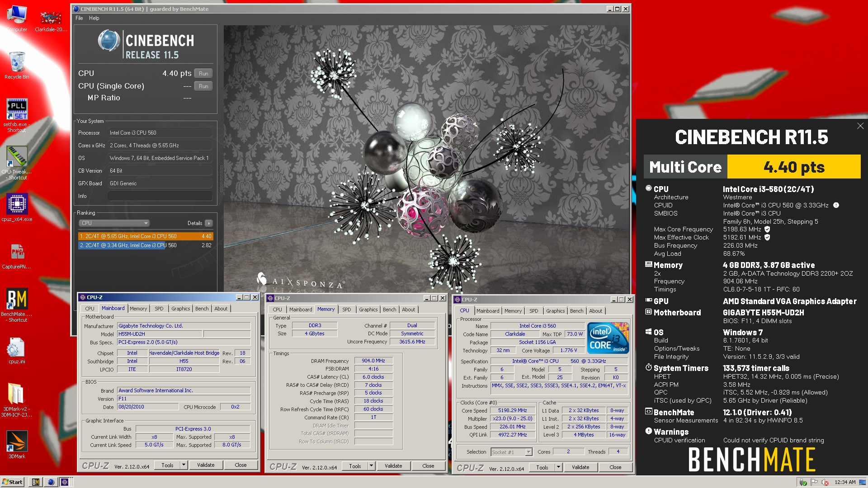This screenshot has height=488, width=868.
Task: Launch the BenchMate shortcut icon
Action: tap(17, 305)
